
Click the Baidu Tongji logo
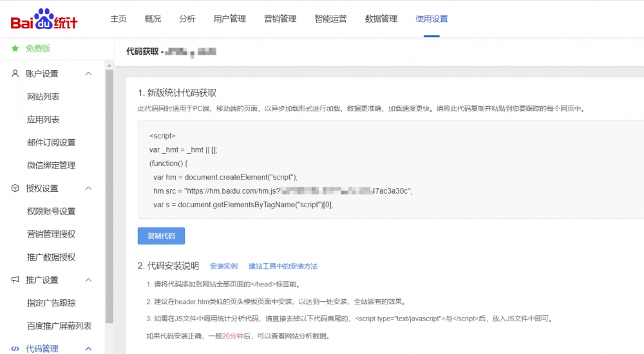(44, 19)
